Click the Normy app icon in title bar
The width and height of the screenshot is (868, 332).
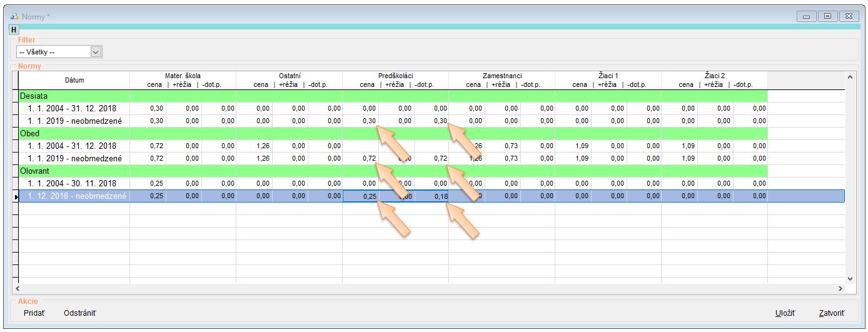coord(14,17)
